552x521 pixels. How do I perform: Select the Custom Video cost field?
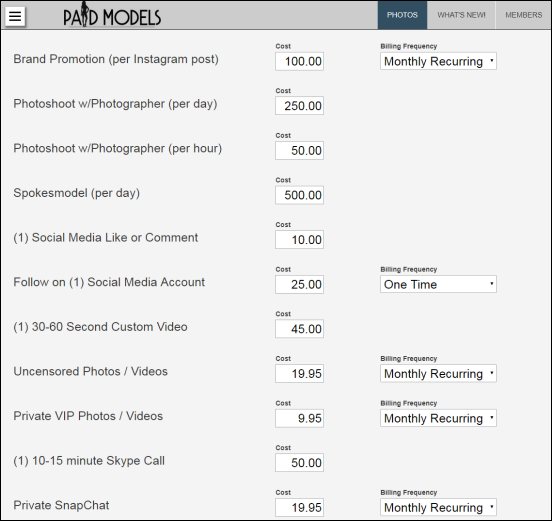click(299, 329)
